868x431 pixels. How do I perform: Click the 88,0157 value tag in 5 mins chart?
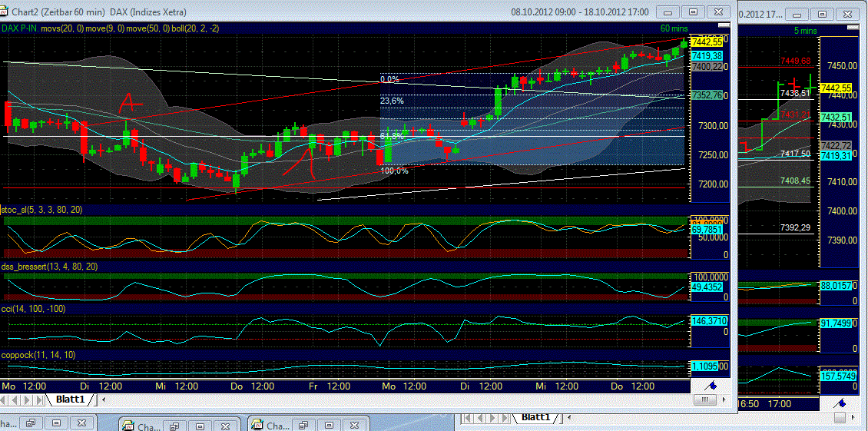click(837, 286)
